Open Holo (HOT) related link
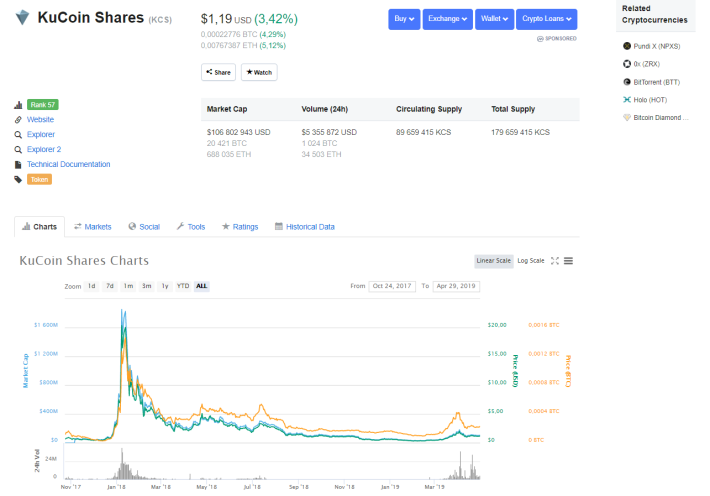710x496 pixels. (650, 100)
